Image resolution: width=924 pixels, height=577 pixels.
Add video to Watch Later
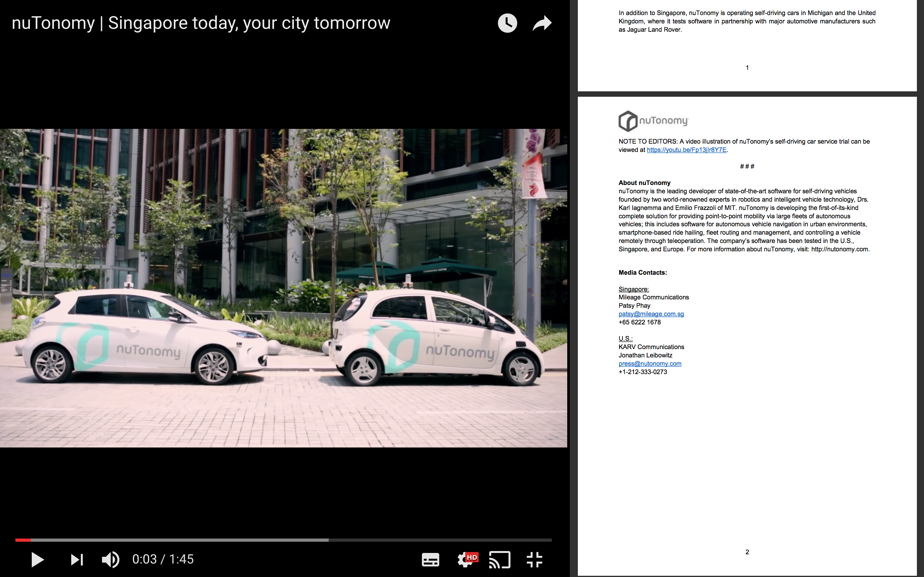pos(507,23)
